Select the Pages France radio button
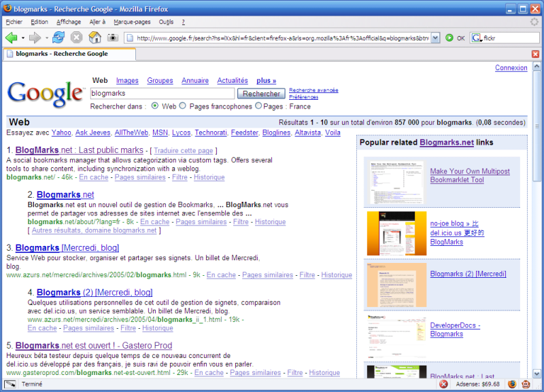Screen dimensions: 544x392 click(x=258, y=106)
